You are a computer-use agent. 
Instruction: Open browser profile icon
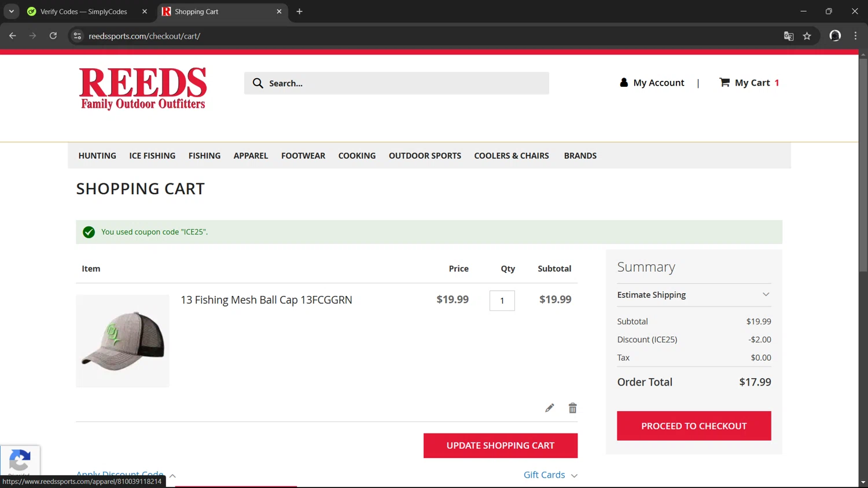(x=834, y=36)
